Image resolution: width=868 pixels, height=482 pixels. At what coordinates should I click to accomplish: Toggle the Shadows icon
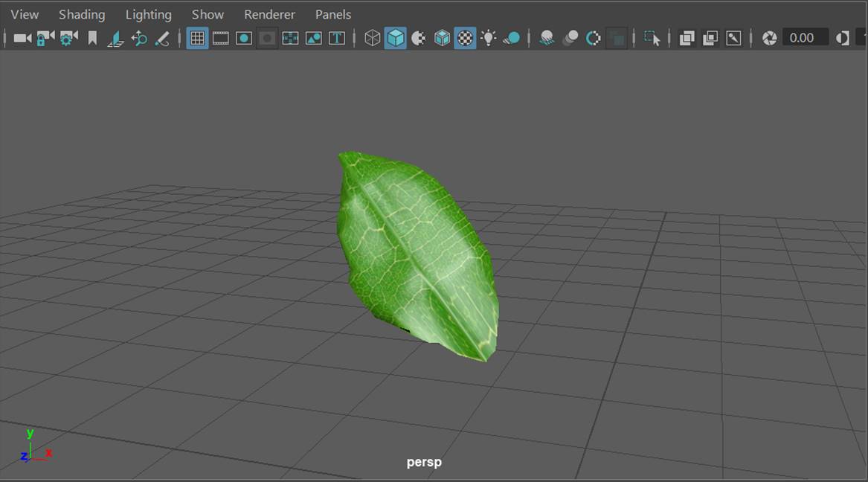[512, 38]
